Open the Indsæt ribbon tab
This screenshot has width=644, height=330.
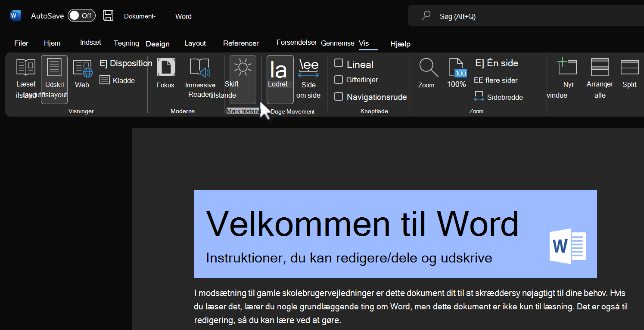[90, 43]
